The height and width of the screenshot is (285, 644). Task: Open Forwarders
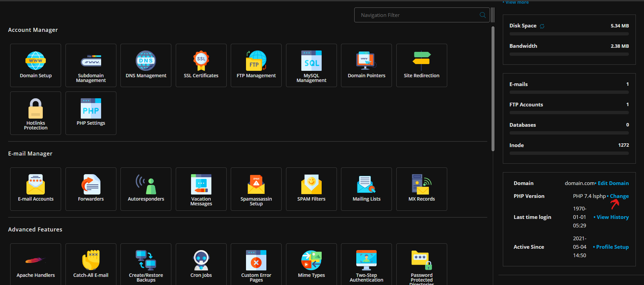(x=91, y=189)
